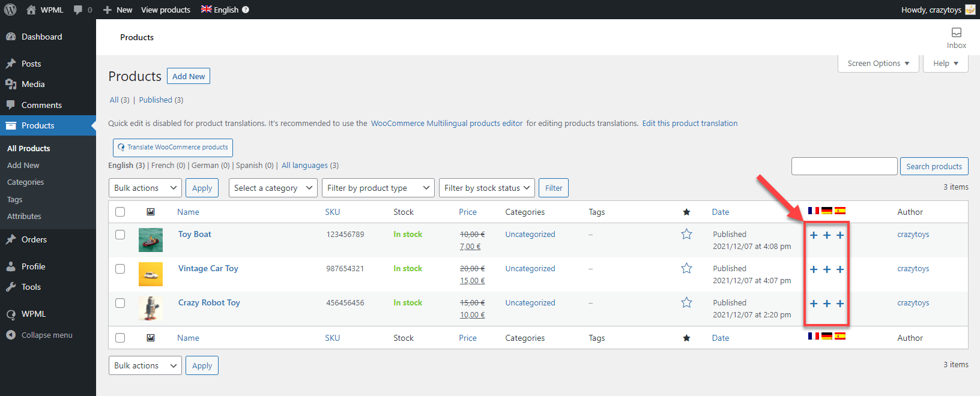Click Translate WooCommerce products button
Screen dimensions: 980x396
tap(173, 148)
